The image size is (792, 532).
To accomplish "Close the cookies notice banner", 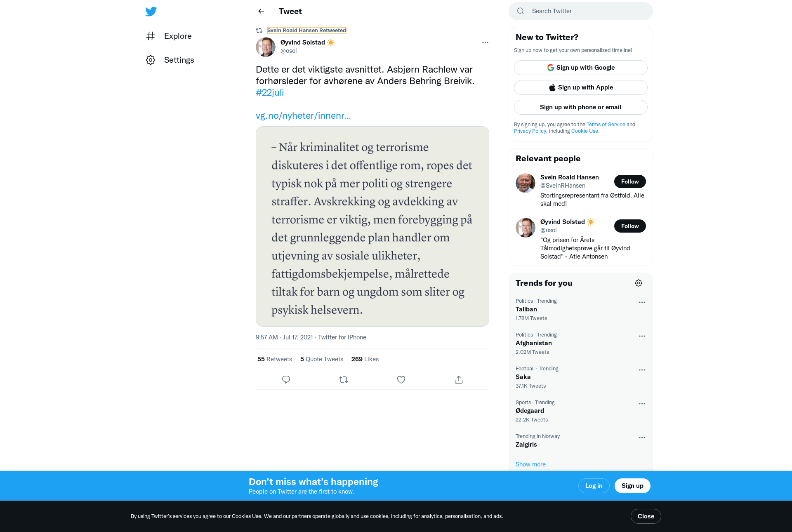I will click(x=646, y=516).
